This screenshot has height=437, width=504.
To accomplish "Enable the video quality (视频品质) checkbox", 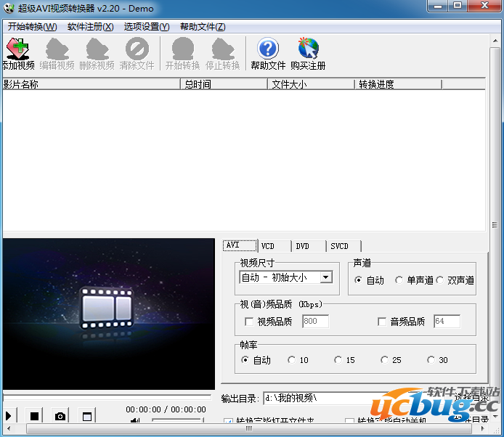I will coord(249,322).
